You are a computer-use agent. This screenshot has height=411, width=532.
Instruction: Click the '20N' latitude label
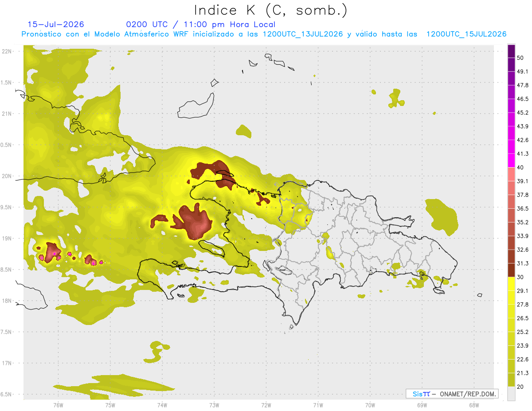[7, 176]
